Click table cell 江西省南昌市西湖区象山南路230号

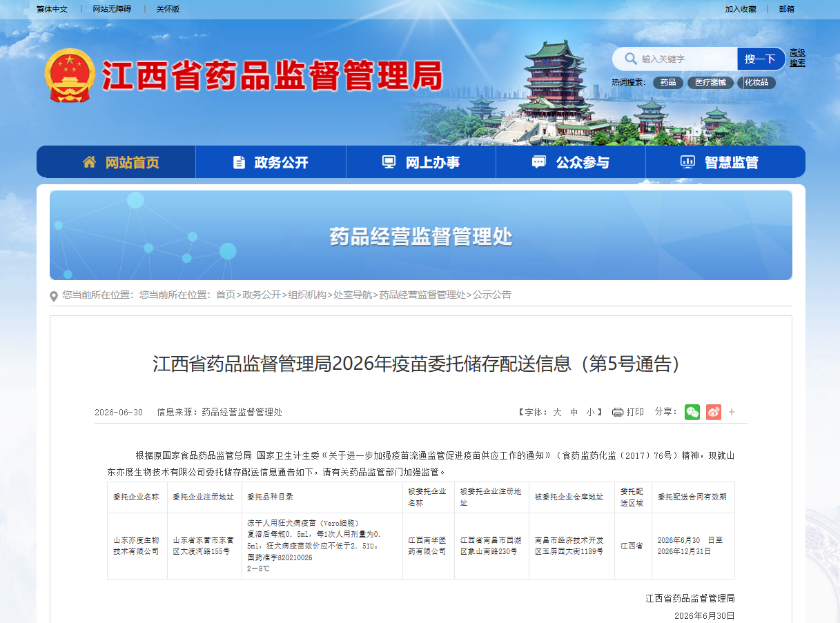click(x=491, y=546)
